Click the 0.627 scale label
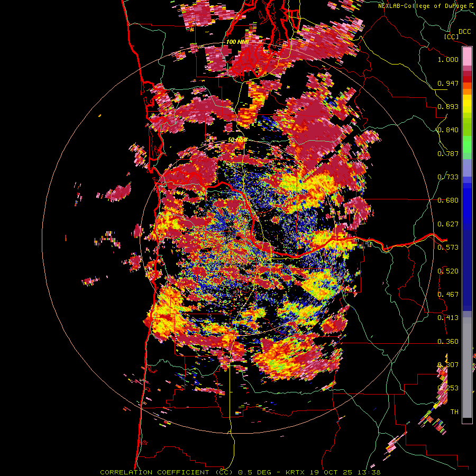 (448, 224)
